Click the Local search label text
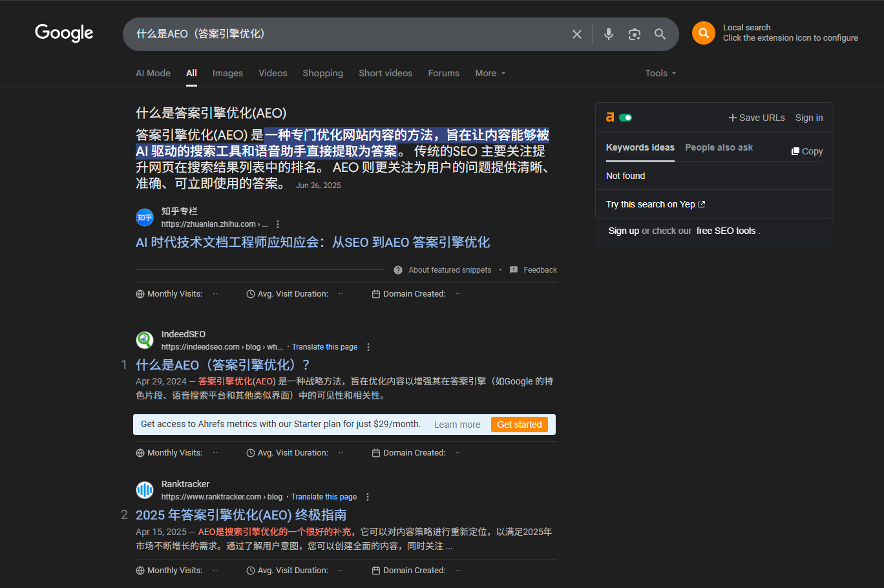This screenshot has width=884, height=588. coord(746,28)
